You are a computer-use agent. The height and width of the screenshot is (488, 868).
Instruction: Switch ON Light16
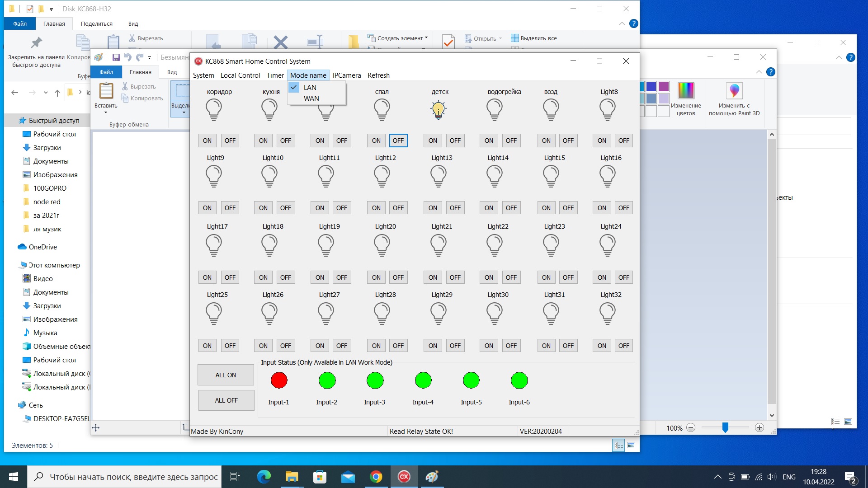click(x=601, y=208)
